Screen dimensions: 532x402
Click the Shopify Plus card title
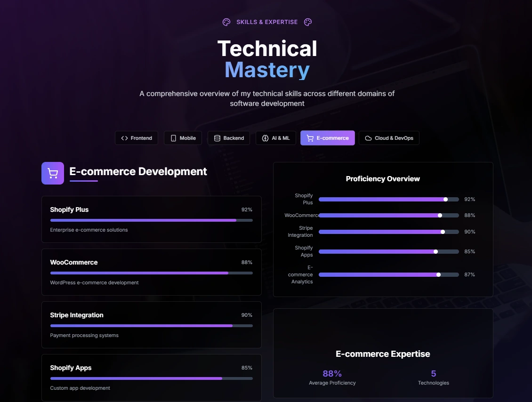[x=69, y=209]
